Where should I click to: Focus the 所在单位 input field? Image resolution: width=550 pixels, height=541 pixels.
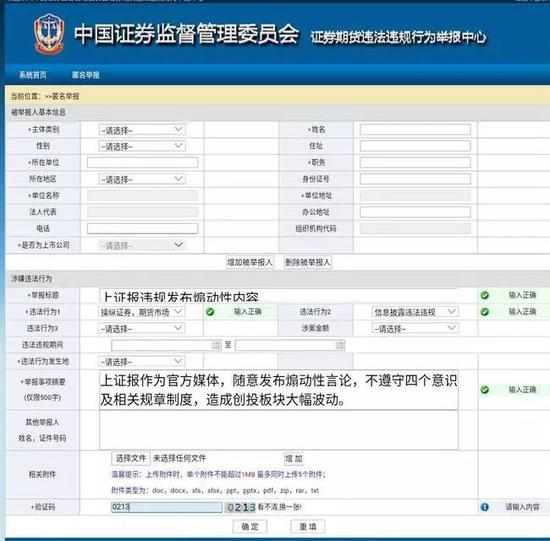tap(142, 162)
